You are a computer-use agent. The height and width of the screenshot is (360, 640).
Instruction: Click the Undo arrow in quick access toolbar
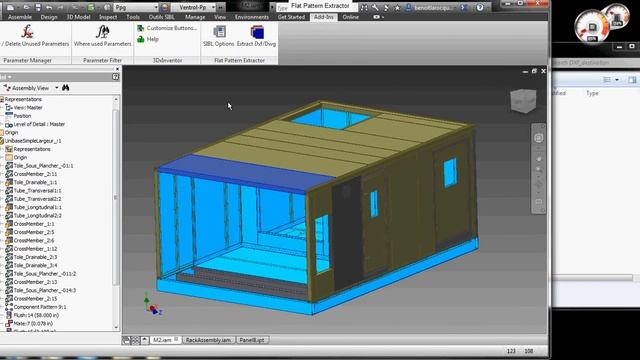49,7
